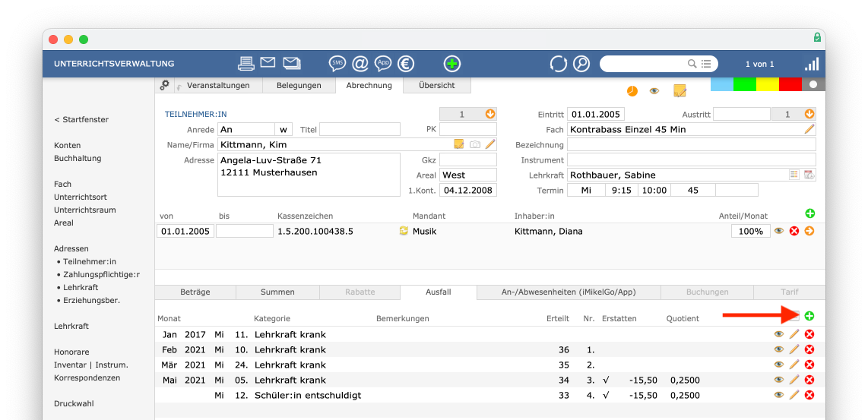The image size is (868, 420).
Task: Go to Kittmann, Diana via orange arrow
Action: click(809, 232)
